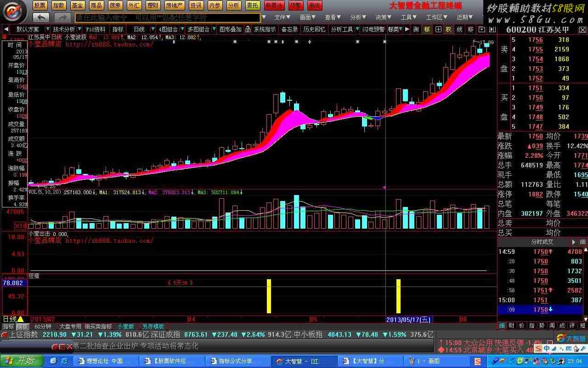Open the 画面 menu
This screenshot has height=368, width=588.
click(308, 17)
